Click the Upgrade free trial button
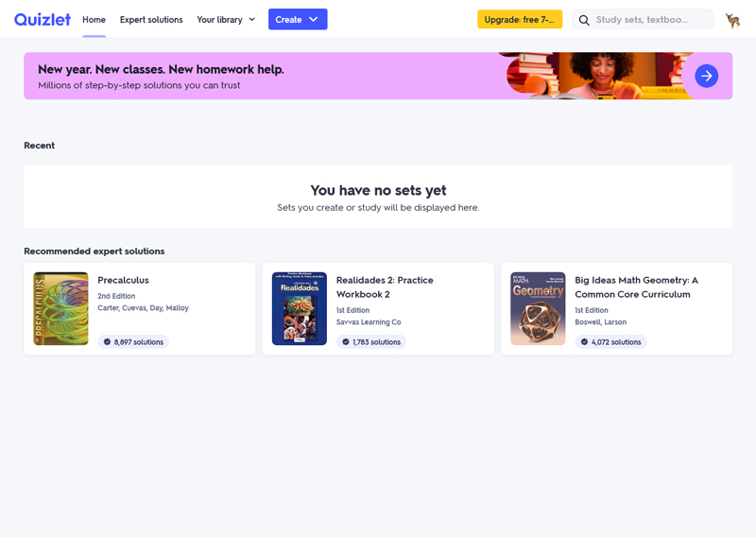 (520, 19)
